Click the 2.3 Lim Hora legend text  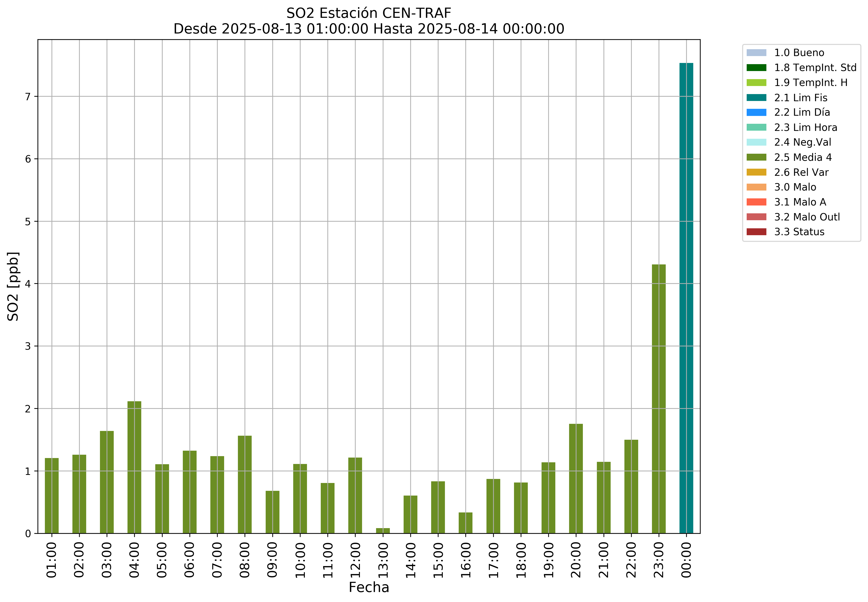(x=805, y=128)
